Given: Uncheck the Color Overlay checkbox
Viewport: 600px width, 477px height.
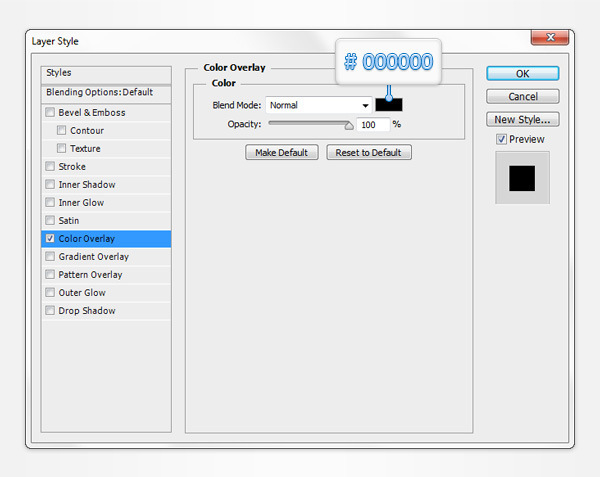Looking at the screenshot, I should [x=50, y=239].
